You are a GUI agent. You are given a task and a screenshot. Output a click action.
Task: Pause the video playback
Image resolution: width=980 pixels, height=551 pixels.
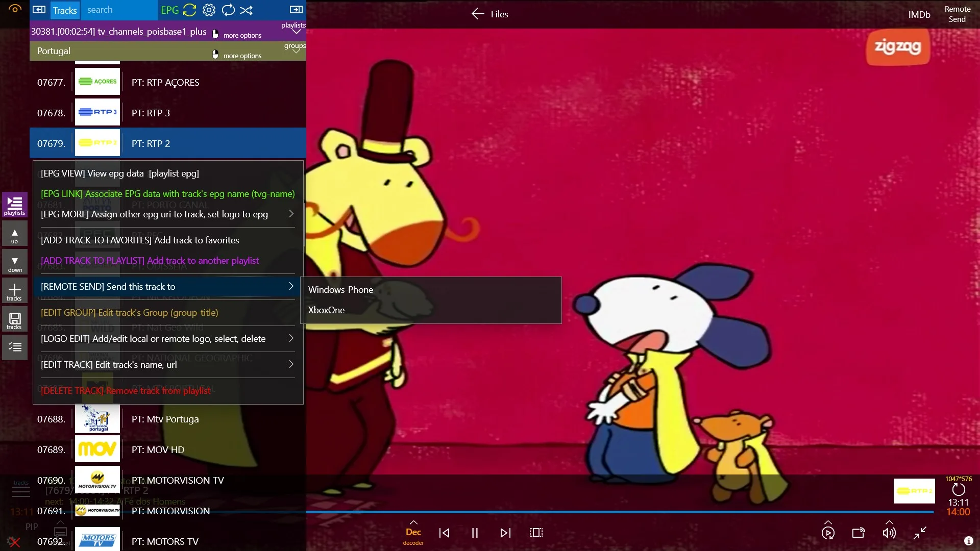tap(475, 533)
